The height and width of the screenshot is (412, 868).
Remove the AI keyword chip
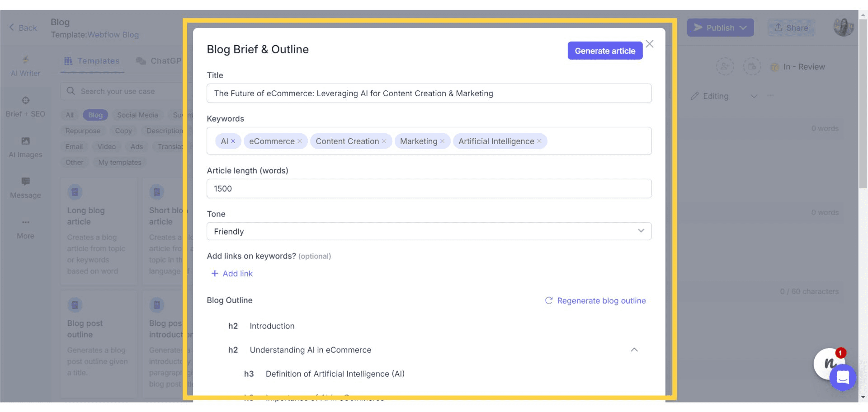tap(234, 141)
